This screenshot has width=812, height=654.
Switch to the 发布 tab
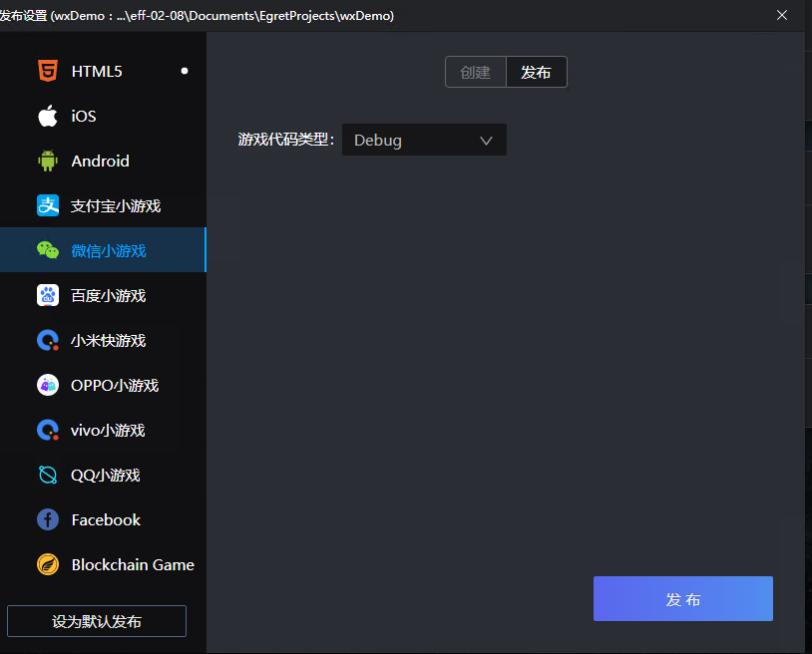pos(536,72)
